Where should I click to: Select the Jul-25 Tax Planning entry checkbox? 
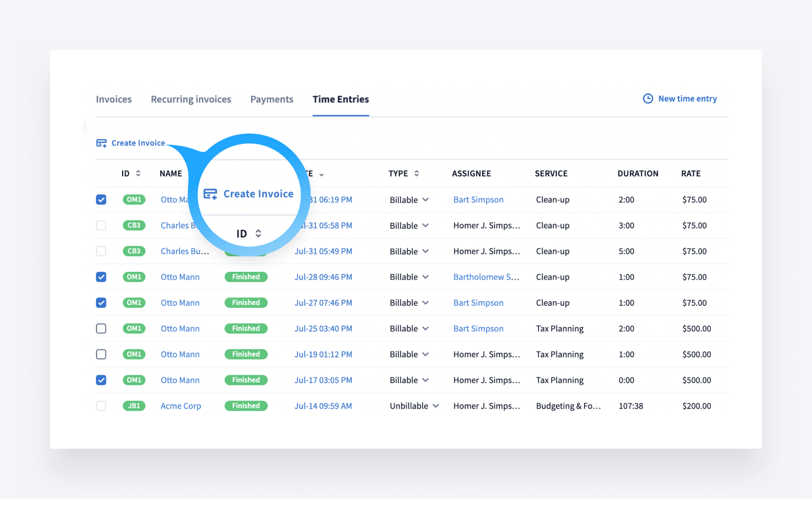click(101, 329)
